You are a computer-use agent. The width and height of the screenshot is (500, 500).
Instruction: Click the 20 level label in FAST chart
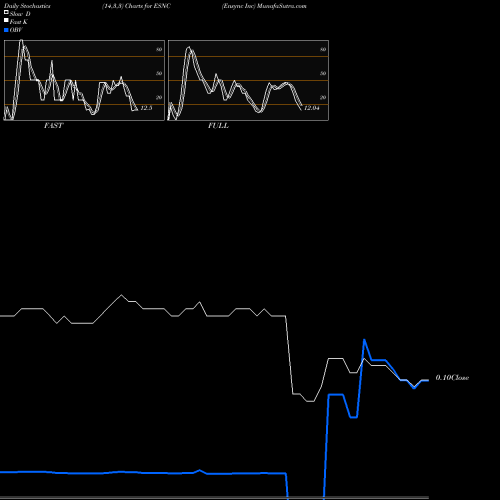click(159, 97)
